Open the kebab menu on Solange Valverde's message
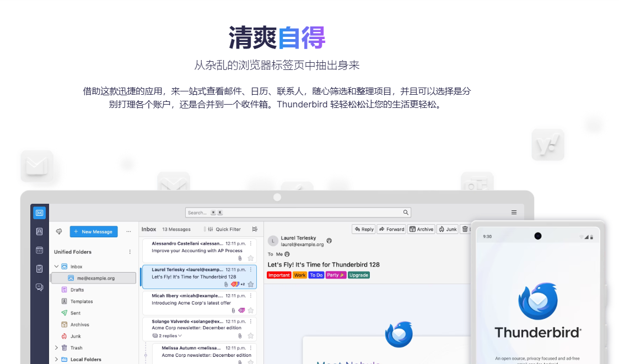This screenshot has width=619, height=364. (251, 322)
